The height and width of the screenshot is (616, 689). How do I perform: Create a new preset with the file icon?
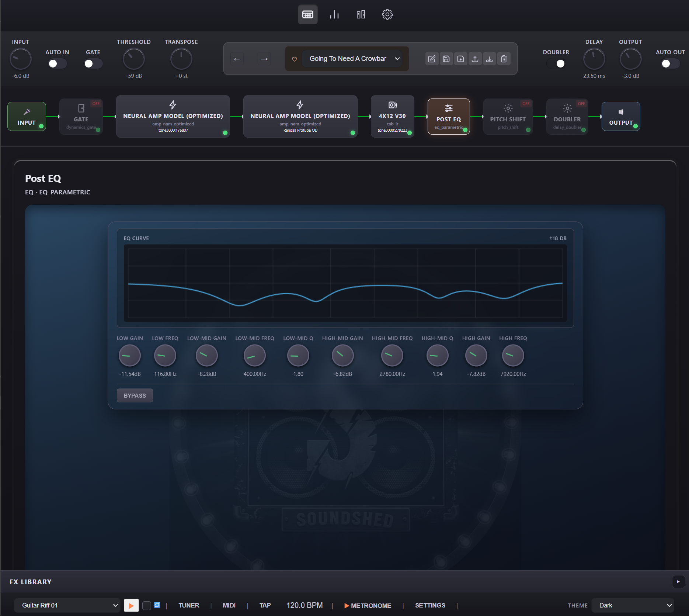pyautogui.click(x=460, y=59)
